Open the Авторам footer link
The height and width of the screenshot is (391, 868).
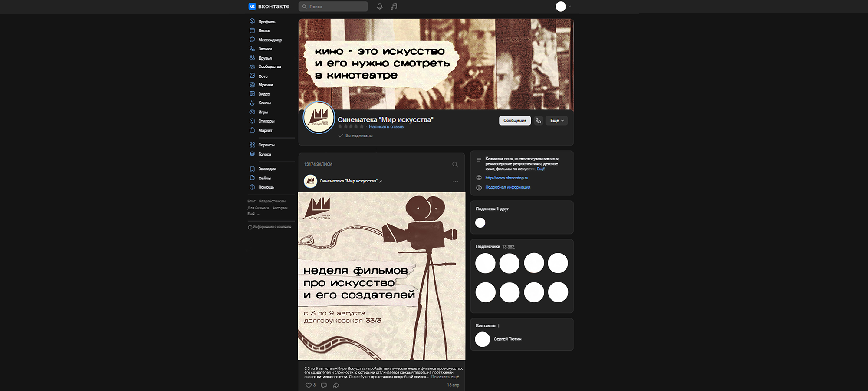click(280, 208)
